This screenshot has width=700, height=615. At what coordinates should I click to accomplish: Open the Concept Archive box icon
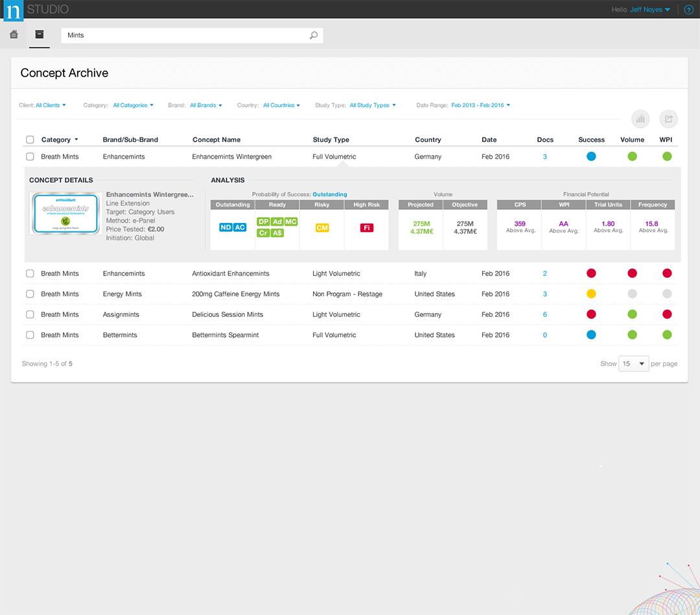tap(40, 34)
